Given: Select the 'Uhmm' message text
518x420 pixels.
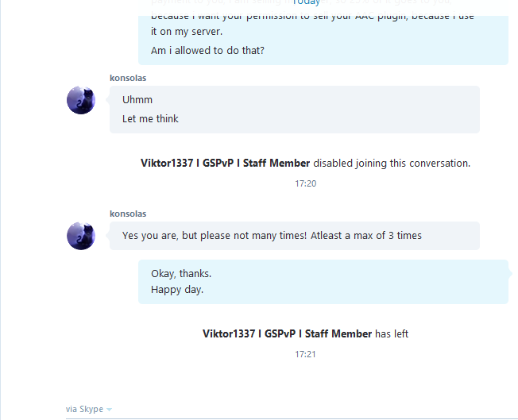Looking at the screenshot, I should click(x=137, y=100).
